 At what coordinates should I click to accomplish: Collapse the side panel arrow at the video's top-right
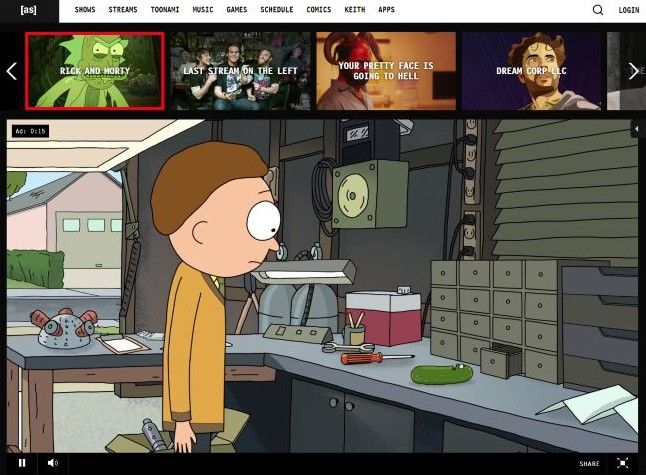pos(637,130)
